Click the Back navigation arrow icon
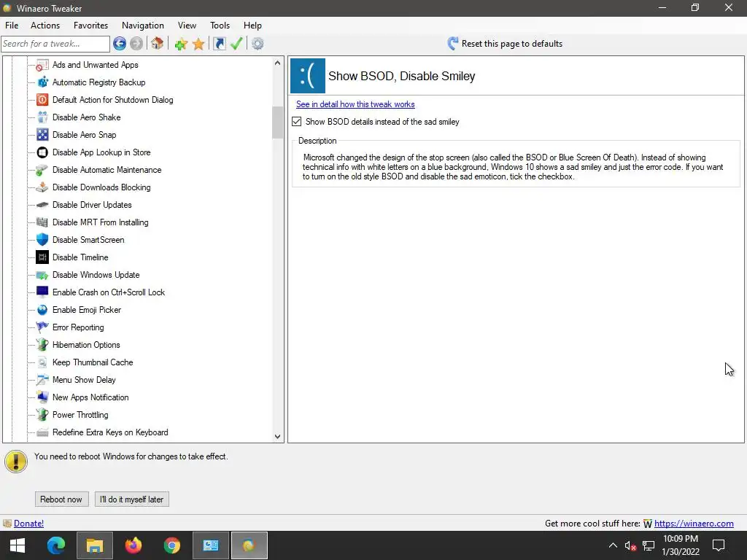Screen dimensions: 747x560 click(120, 44)
